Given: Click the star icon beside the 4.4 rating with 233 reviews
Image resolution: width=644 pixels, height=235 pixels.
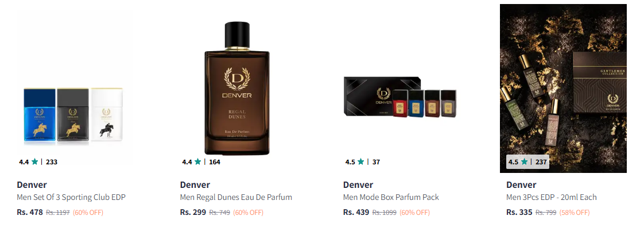Looking at the screenshot, I should (x=34, y=162).
